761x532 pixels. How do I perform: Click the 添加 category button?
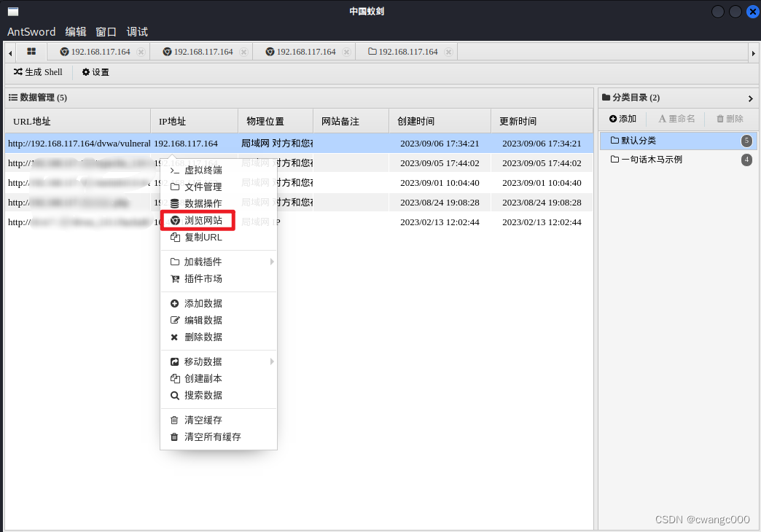(x=623, y=119)
